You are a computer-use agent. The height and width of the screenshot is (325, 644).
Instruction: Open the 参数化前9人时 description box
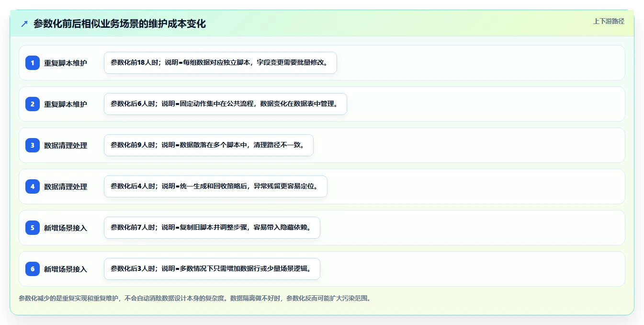[x=208, y=145]
